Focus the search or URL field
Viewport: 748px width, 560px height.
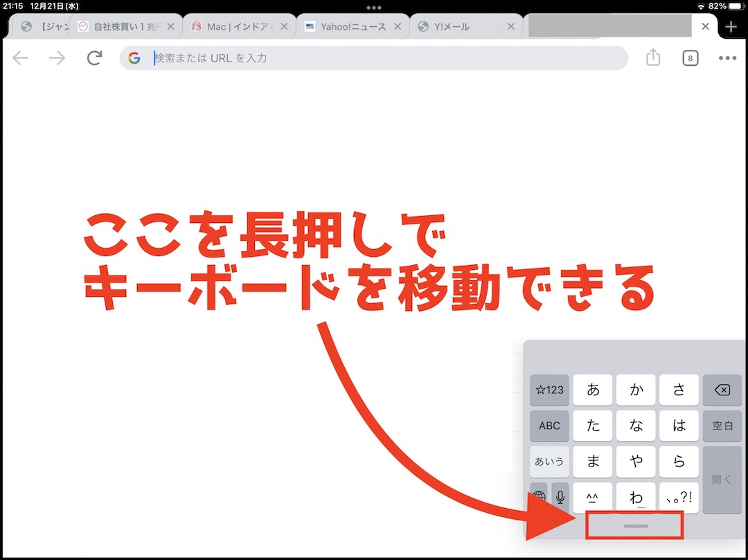tap(373, 58)
